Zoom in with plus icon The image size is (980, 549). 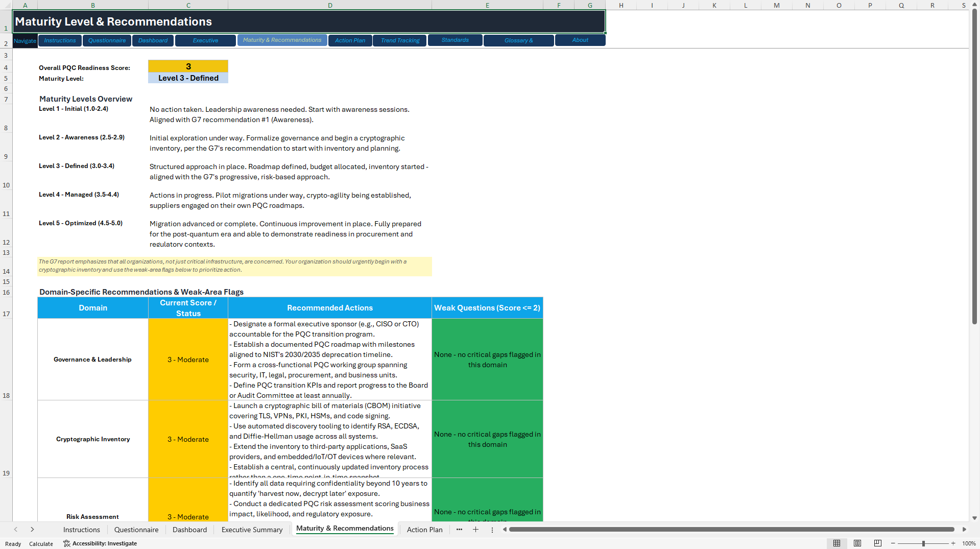pyautogui.click(x=953, y=543)
